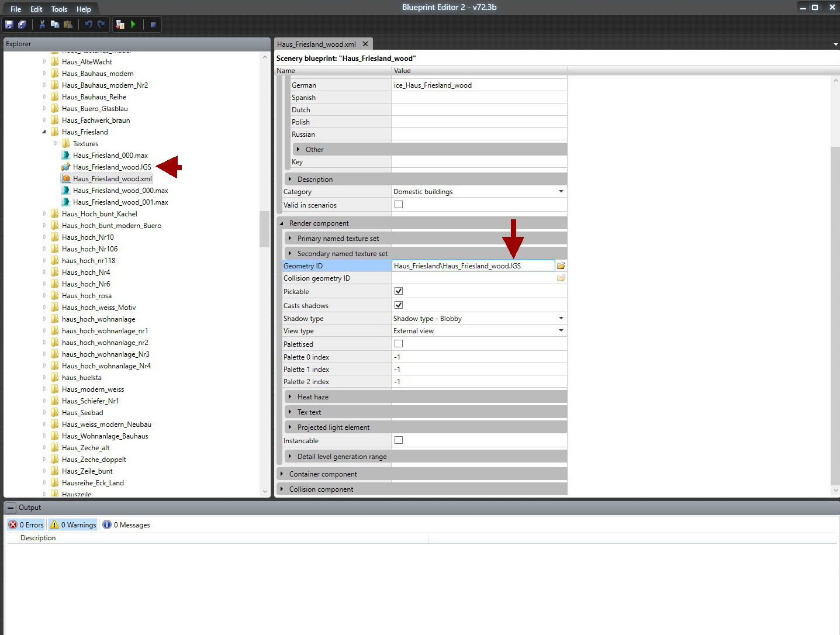This screenshot has width=840, height=635.
Task: Uncheck the Pickable checkbox
Action: (x=399, y=291)
